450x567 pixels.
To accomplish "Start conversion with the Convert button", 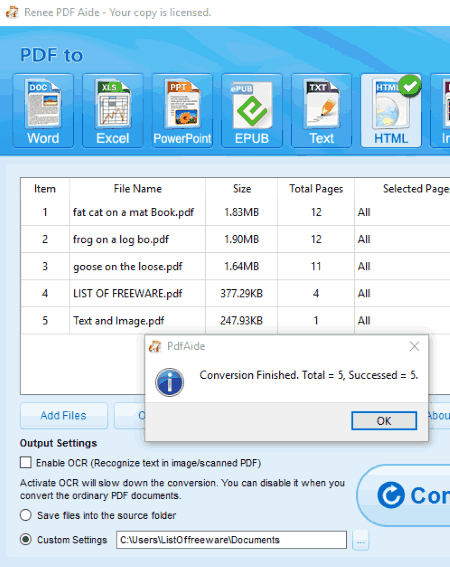I will click(404, 495).
